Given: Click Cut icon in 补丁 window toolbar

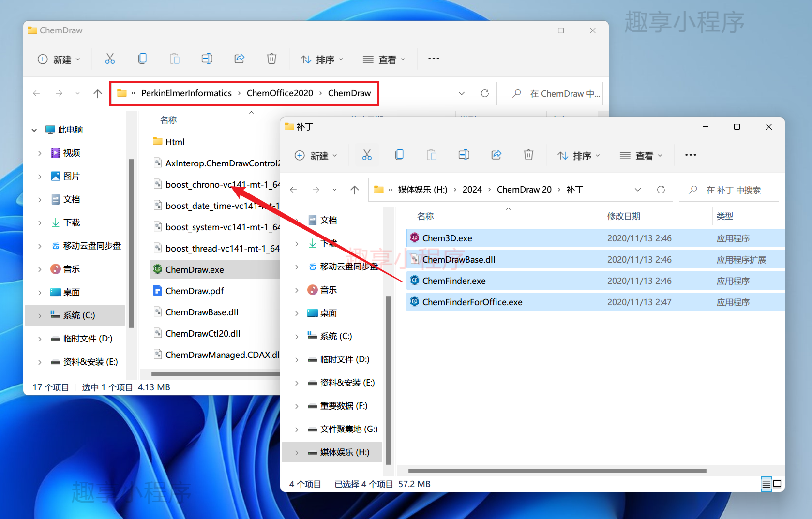Looking at the screenshot, I should click(367, 155).
